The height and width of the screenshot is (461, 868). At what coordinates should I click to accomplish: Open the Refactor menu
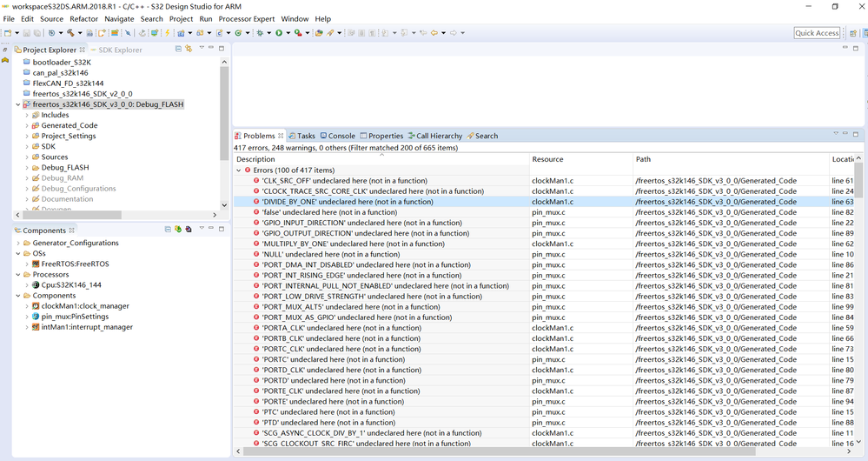click(x=83, y=19)
